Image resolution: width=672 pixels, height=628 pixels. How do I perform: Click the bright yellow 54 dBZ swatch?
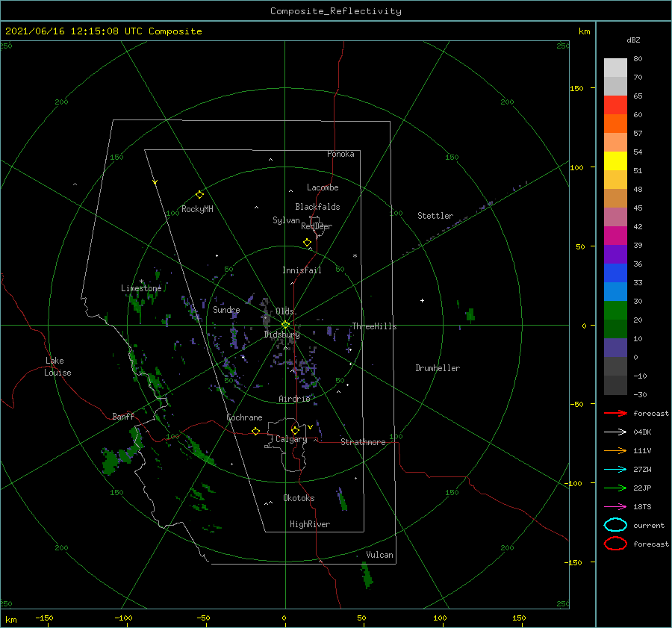pyautogui.click(x=615, y=161)
